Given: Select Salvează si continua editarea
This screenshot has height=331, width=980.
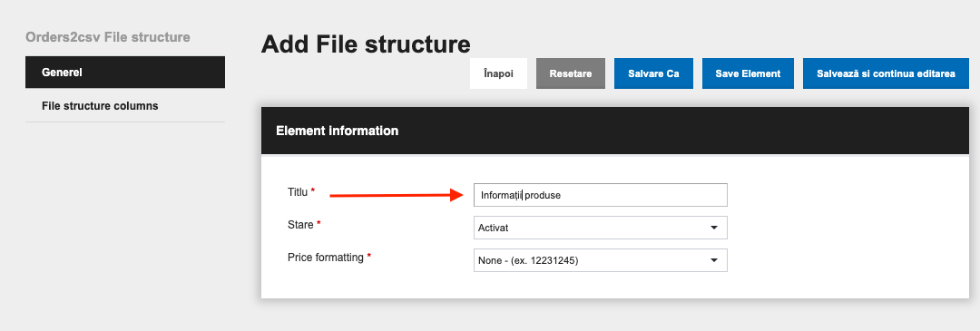Looking at the screenshot, I should click(x=887, y=73).
